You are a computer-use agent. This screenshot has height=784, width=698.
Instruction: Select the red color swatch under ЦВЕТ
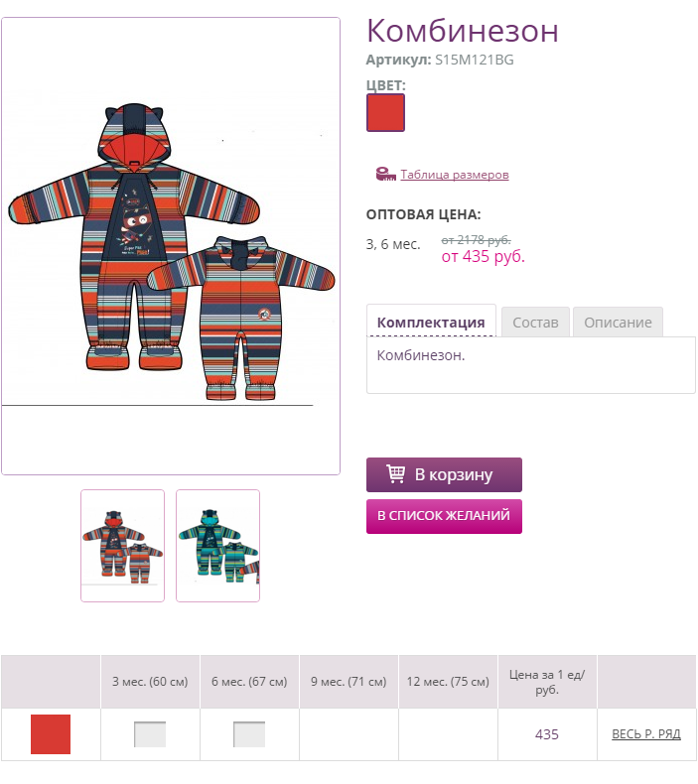click(x=385, y=113)
